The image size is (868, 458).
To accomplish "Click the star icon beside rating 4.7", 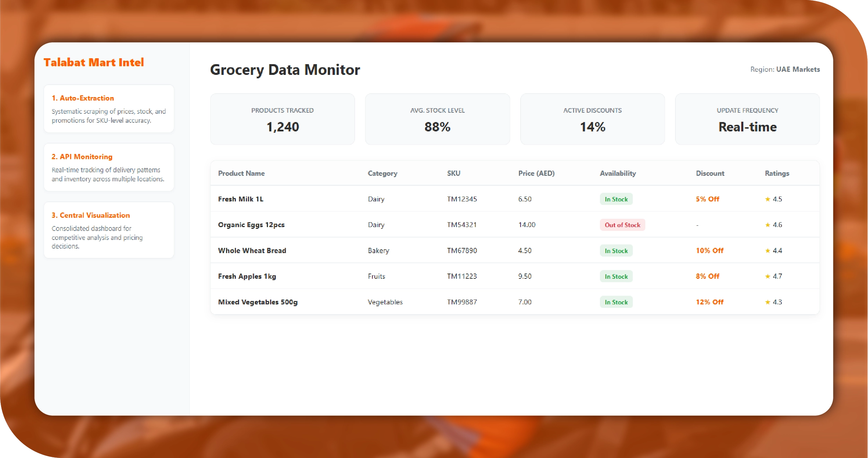I will pos(768,276).
